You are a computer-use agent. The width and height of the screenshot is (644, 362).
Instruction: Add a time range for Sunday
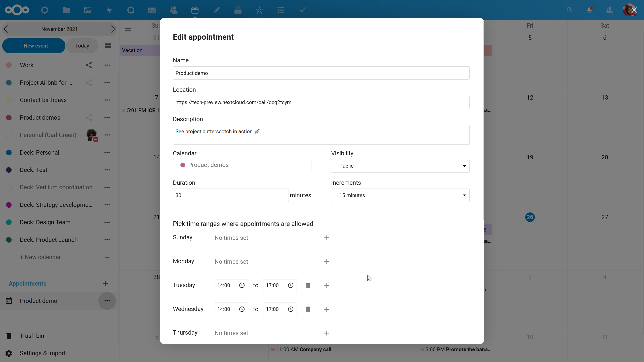tap(327, 238)
